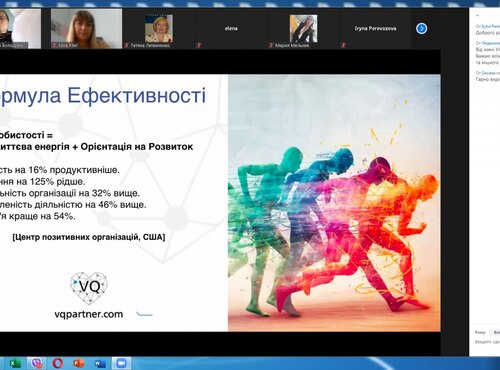Click the slide title 'Ефективності'
Screen dimensions: 500x370
click(137, 96)
